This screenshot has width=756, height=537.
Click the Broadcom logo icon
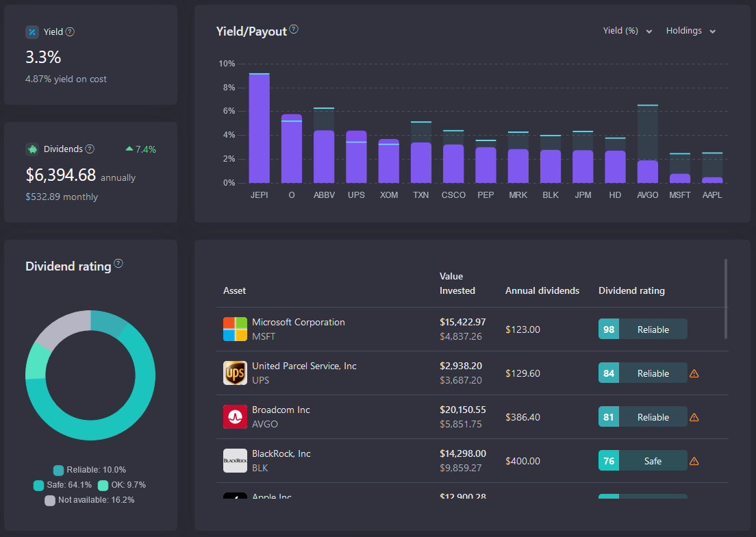point(235,417)
